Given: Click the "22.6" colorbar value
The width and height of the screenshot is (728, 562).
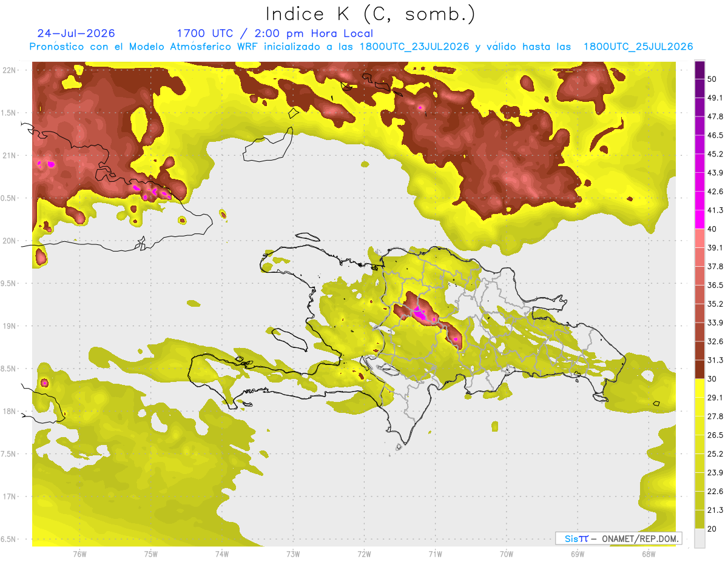Looking at the screenshot, I should (x=715, y=492).
